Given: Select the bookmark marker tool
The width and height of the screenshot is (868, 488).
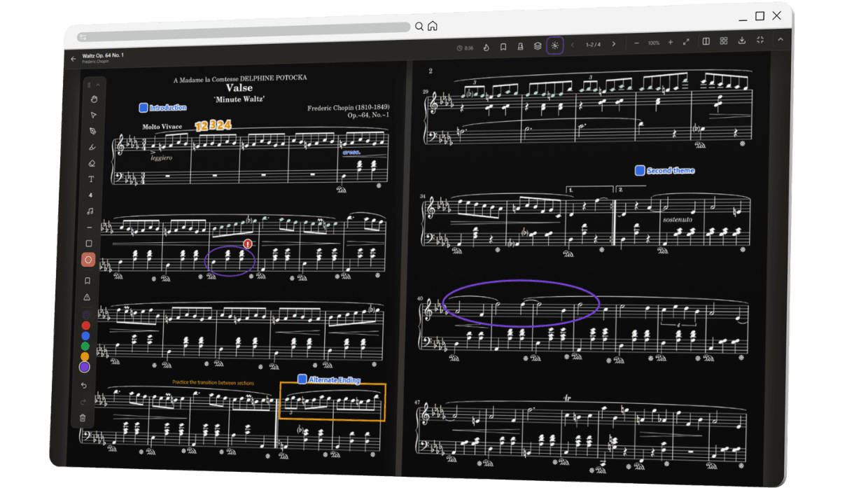Looking at the screenshot, I should pos(87,281).
